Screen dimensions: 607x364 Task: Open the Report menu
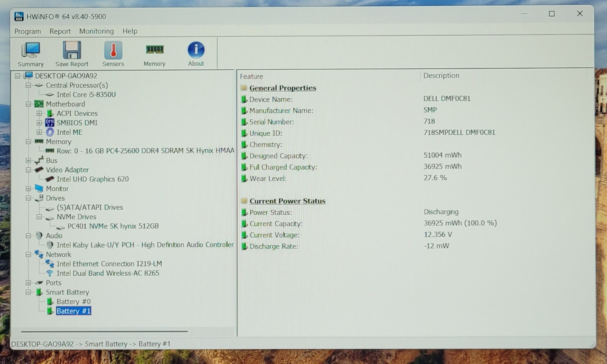coord(60,31)
